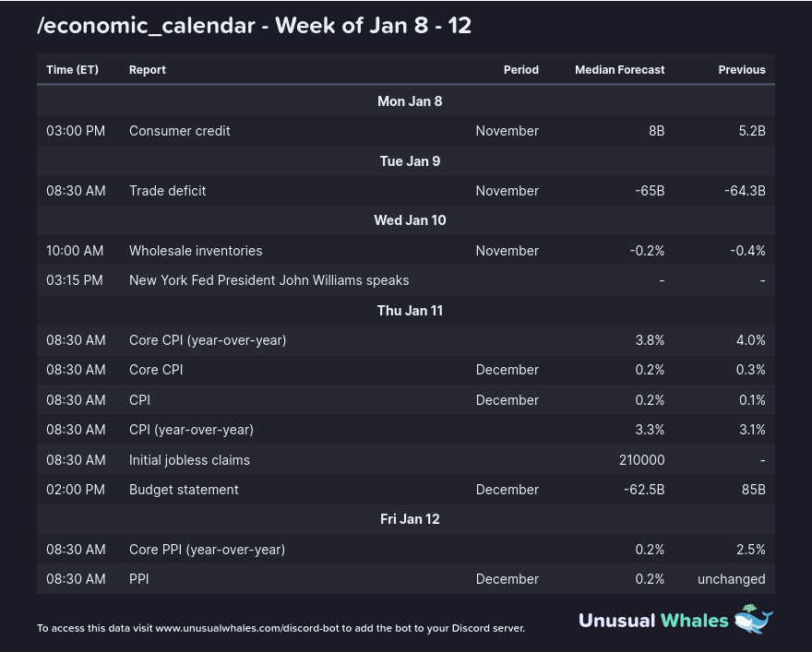
Task: Select the Budget statement report row
Action: [184, 490]
